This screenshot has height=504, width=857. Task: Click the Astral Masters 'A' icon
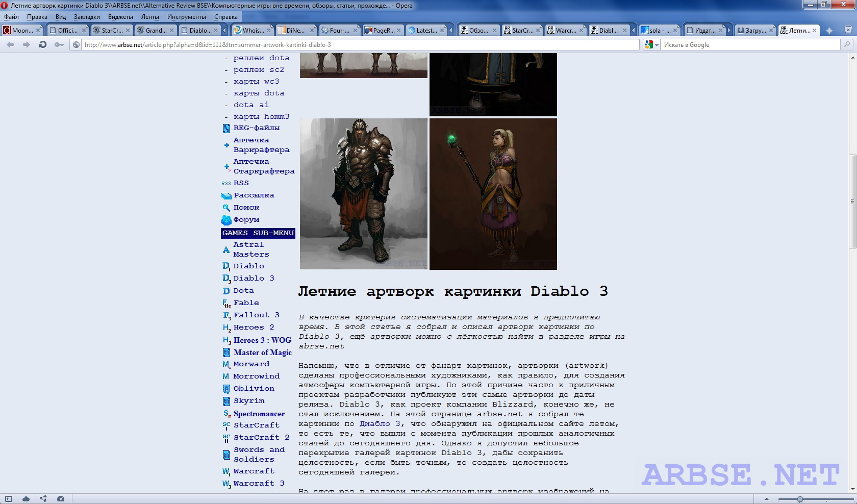click(226, 250)
